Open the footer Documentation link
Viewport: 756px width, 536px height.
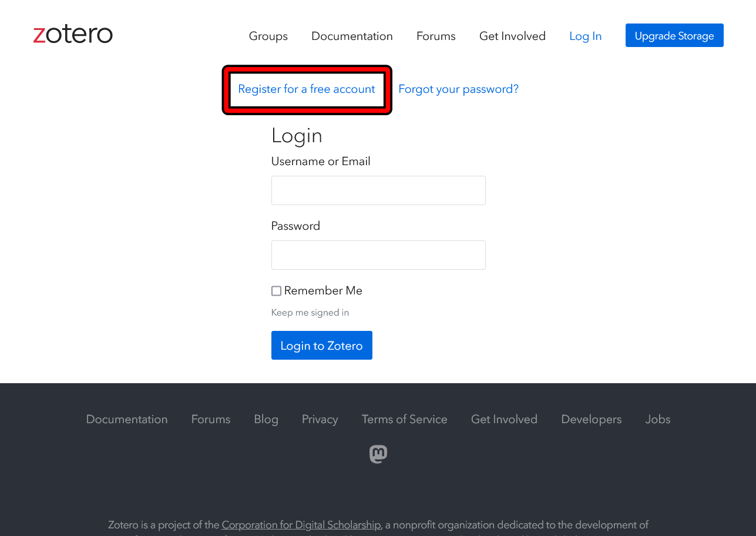127,419
